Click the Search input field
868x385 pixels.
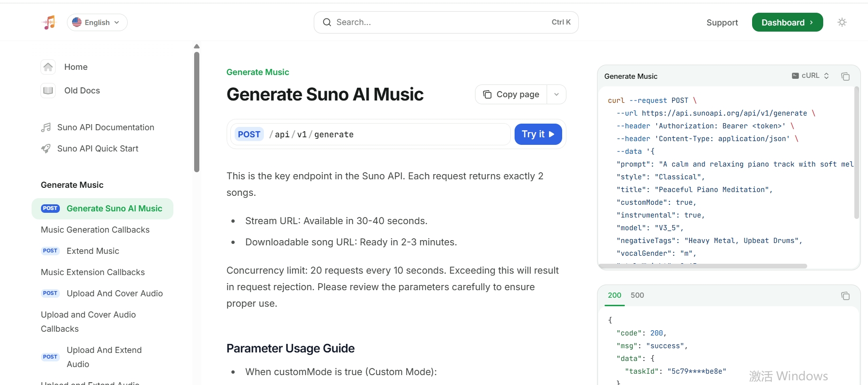coord(446,22)
